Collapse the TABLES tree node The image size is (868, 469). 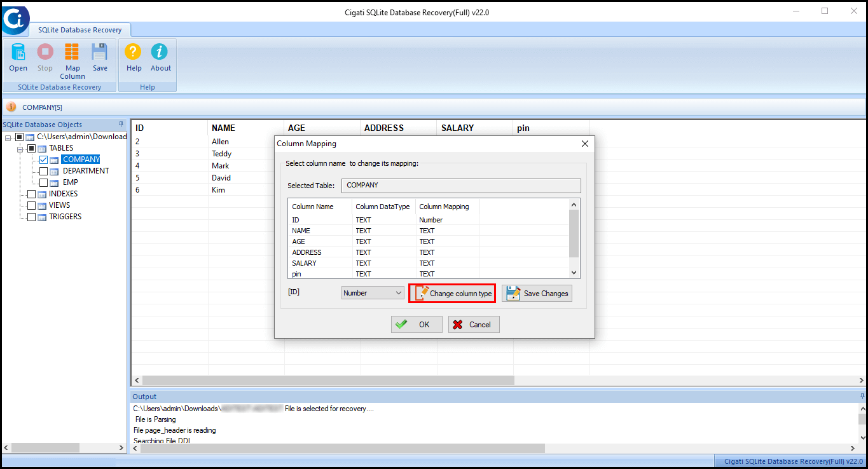[x=20, y=149]
